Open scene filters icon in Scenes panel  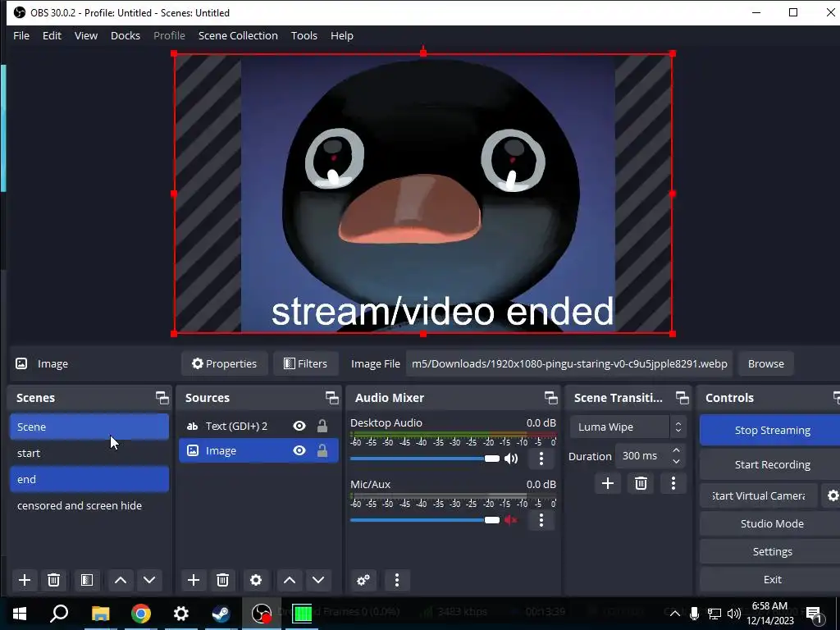click(87, 580)
